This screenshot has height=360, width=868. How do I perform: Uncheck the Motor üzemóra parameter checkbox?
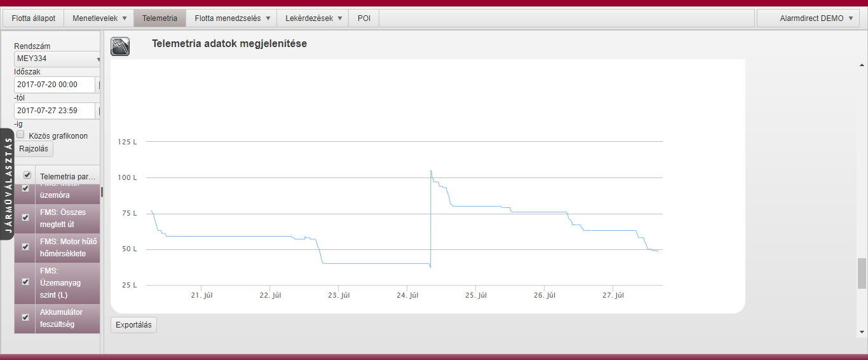coord(25,188)
